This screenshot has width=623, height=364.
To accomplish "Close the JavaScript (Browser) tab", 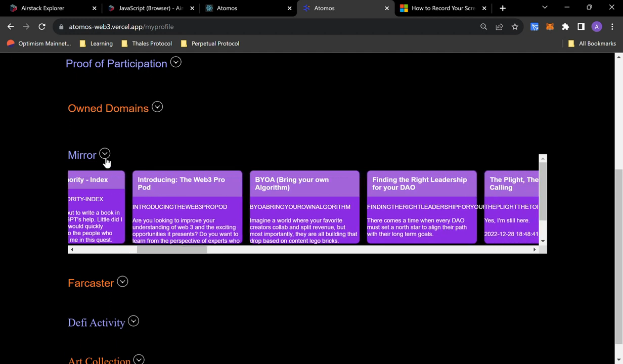I will 192,8.
